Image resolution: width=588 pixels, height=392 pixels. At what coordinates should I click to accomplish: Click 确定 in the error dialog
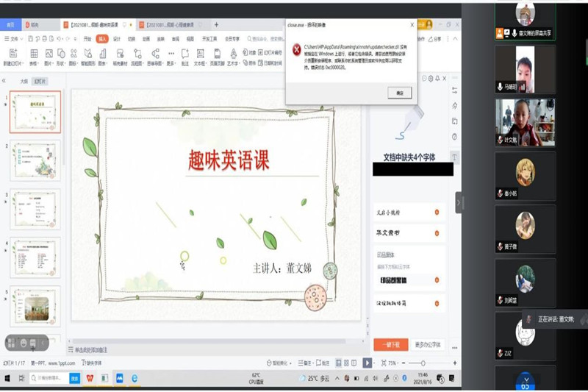point(399,93)
